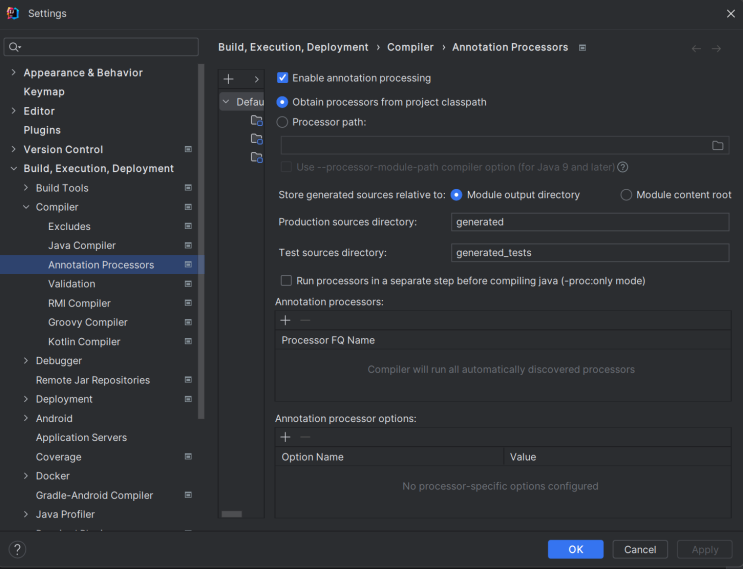743x569 pixels.
Task: Select the first module under Default profile
Action: pos(256,120)
